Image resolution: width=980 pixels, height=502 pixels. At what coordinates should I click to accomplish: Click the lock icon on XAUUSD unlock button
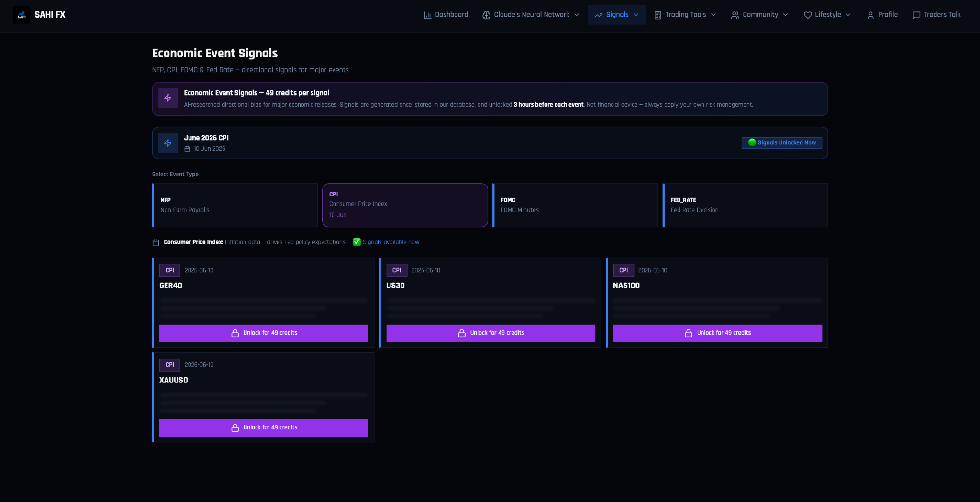pyautogui.click(x=235, y=428)
